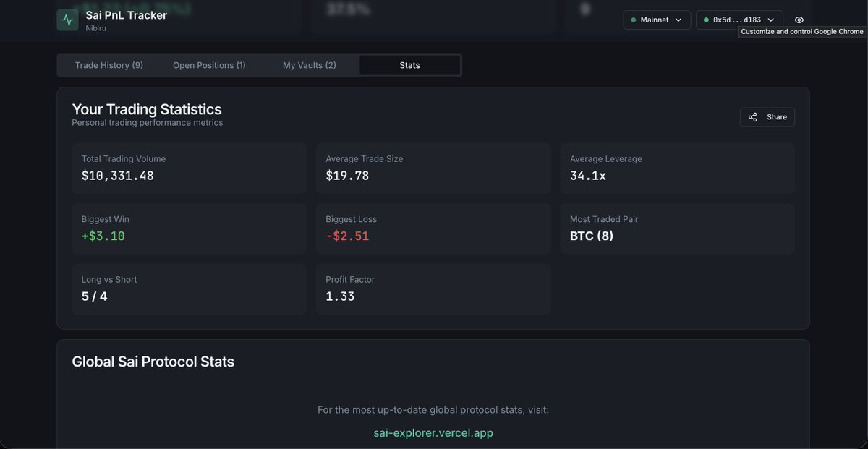Toggle the eye visibility icon in header

(799, 20)
